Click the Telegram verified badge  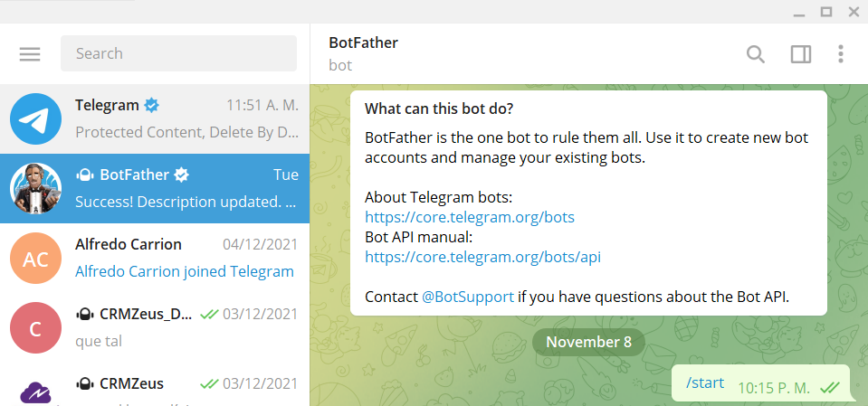pos(152,105)
